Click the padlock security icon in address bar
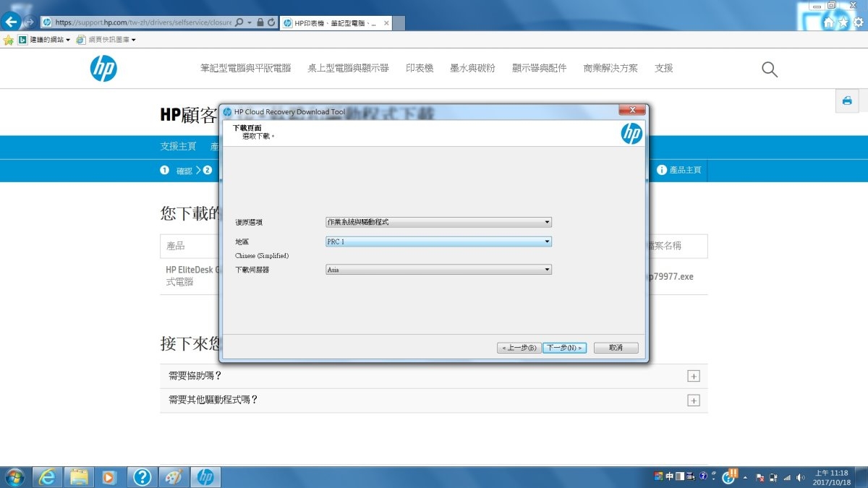The image size is (868, 488). [x=260, y=22]
